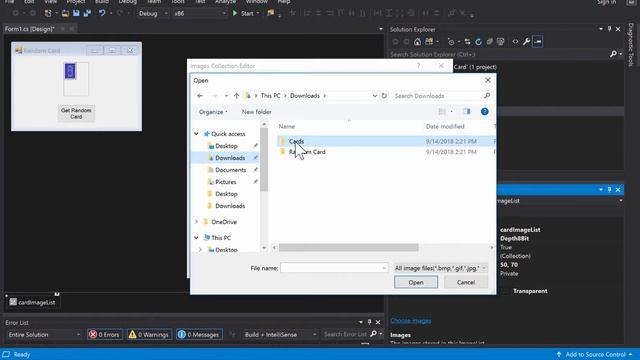The width and height of the screenshot is (640, 360).
Task: Collapse This PC tree node
Action: [196, 238]
